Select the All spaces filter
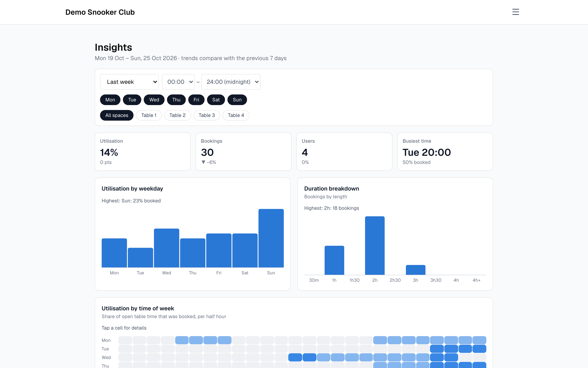 click(117, 115)
